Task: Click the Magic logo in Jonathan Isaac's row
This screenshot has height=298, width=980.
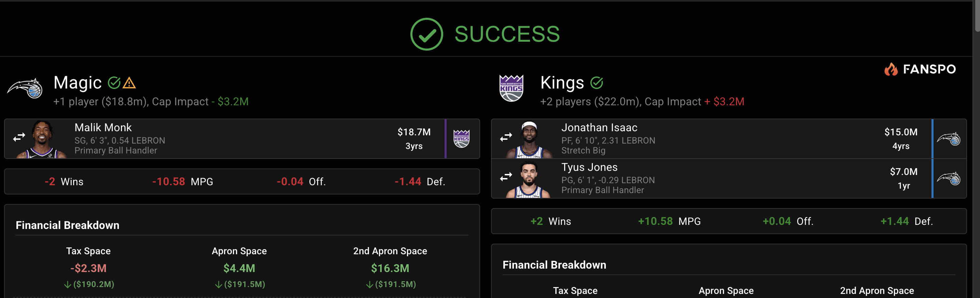Action: tap(949, 139)
